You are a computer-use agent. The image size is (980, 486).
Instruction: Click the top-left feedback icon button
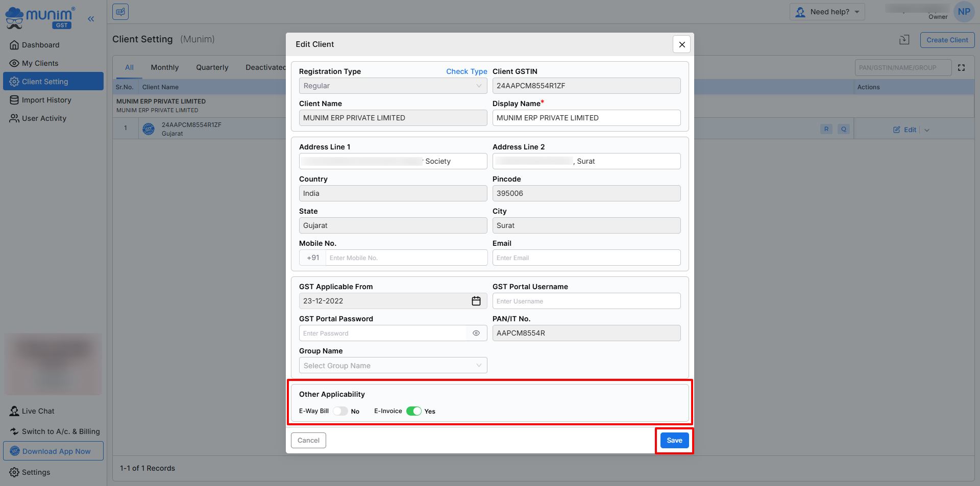click(120, 12)
